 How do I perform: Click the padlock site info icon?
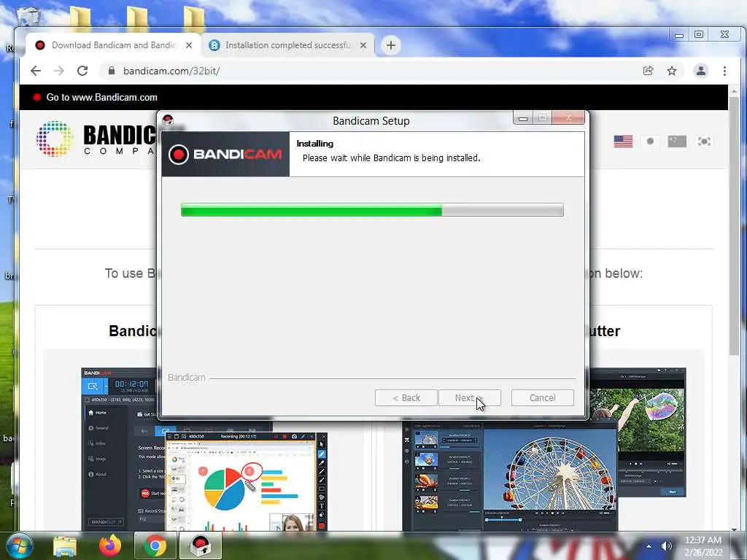tap(112, 71)
